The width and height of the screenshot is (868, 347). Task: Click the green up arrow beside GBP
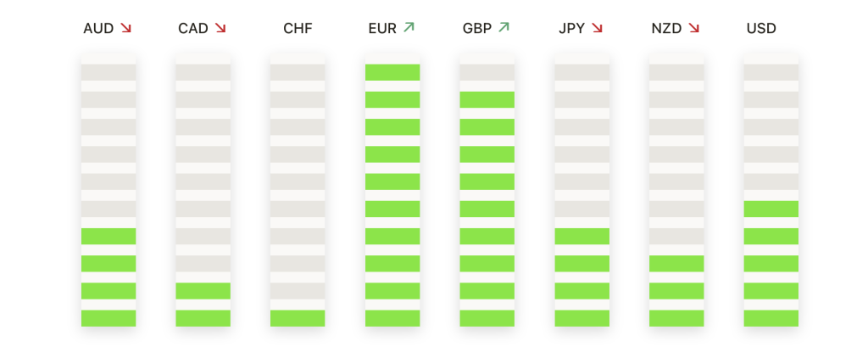tap(504, 27)
